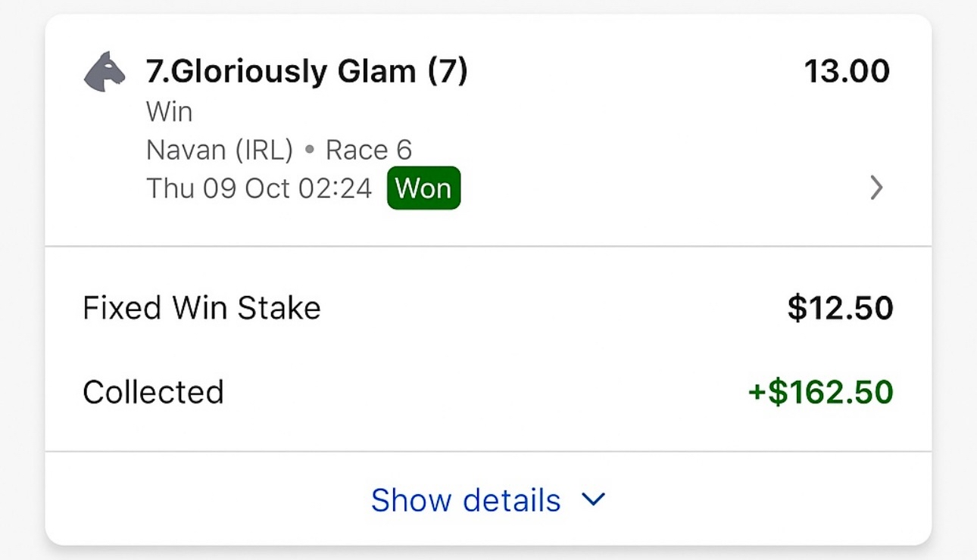Click the Fixed Win Stake label
This screenshot has width=977, height=560.
coord(201,308)
